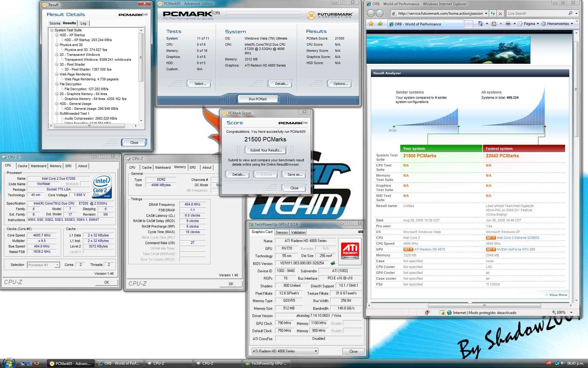Click the ATI tray icon

coord(549,363)
